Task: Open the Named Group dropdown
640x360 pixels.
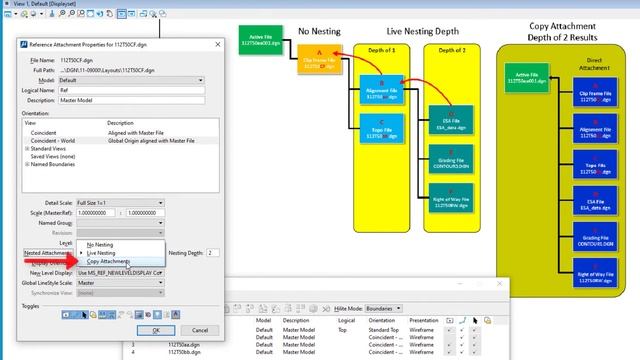Action: [x=120, y=223]
